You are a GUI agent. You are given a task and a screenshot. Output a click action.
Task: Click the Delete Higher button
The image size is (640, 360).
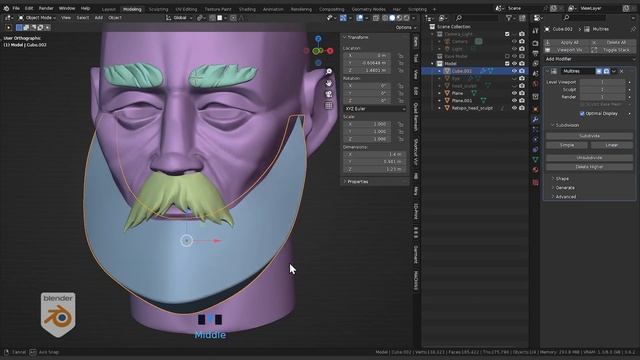(589, 167)
